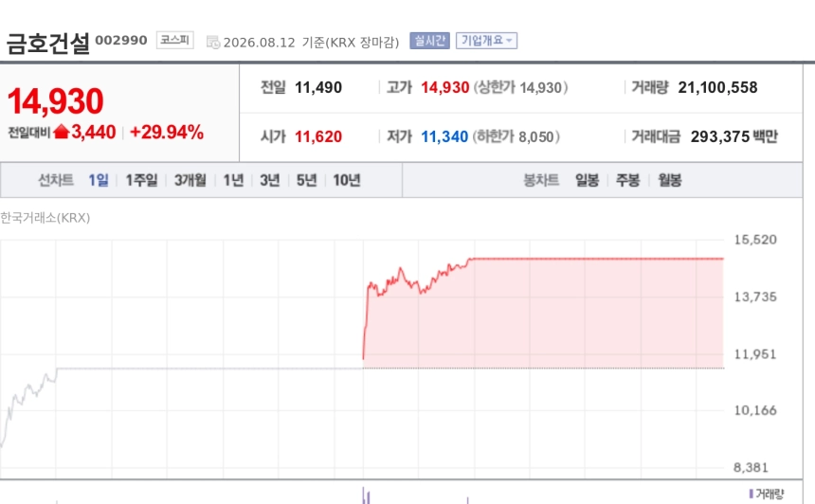
Task: Select the 1일 line chart tab
Action: [99, 180]
